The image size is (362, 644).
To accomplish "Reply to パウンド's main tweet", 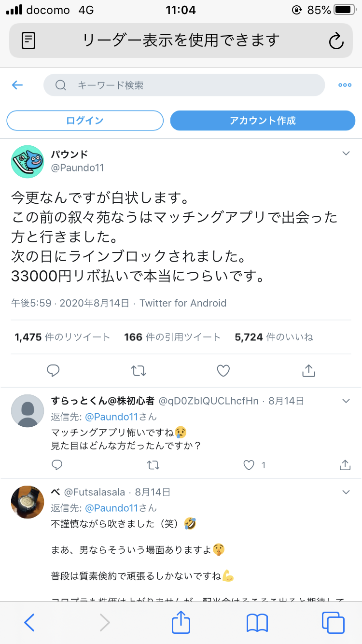I will point(53,371).
